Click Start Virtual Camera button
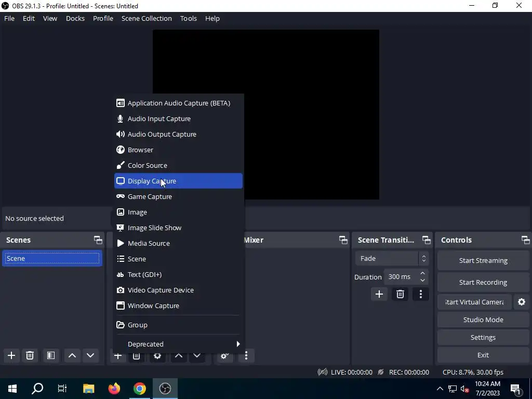Screen dimensions: 532x399 pos(474,302)
